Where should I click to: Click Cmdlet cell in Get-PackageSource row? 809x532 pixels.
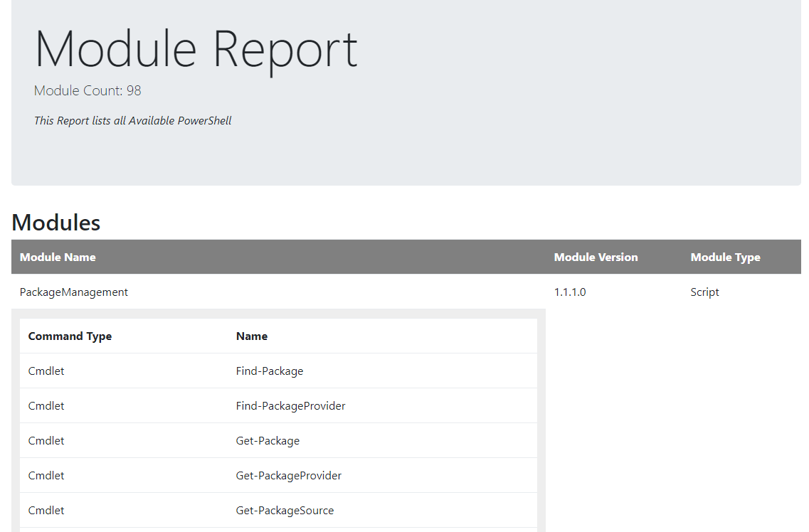[46, 510]
